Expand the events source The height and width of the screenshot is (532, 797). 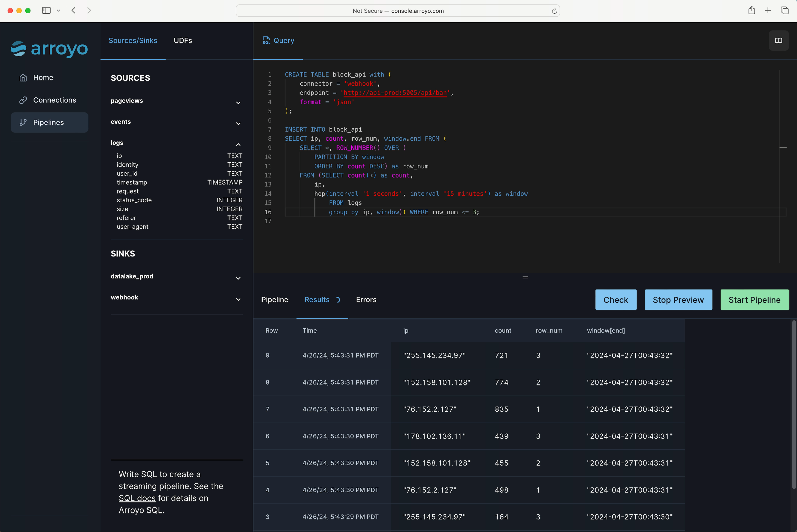click(x=238, y=124)
